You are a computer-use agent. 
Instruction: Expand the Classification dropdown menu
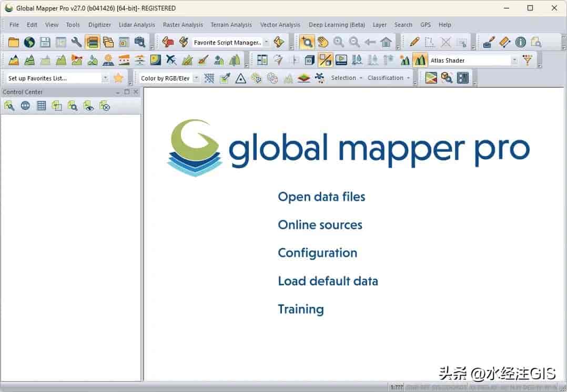click(x=388, y=78)
